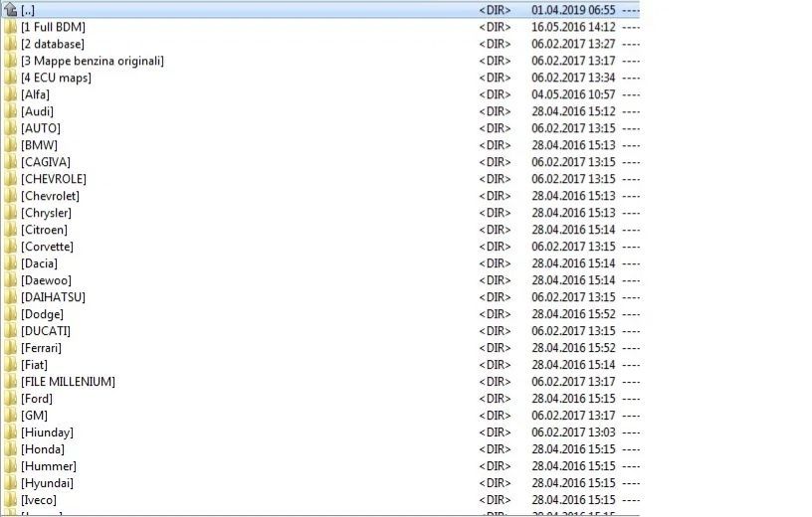Click the [Ferrari] folder name
Screen dimensions: 812x517
coord(41,348)
